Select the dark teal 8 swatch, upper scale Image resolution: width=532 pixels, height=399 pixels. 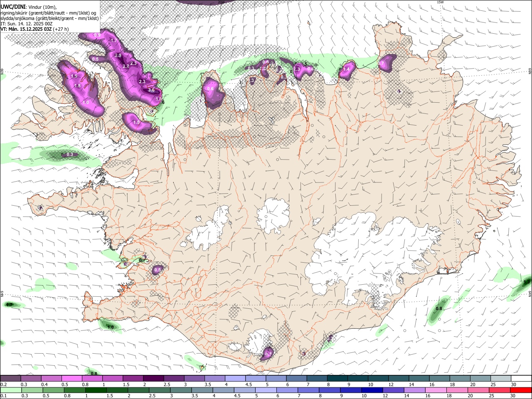(337, 379)
